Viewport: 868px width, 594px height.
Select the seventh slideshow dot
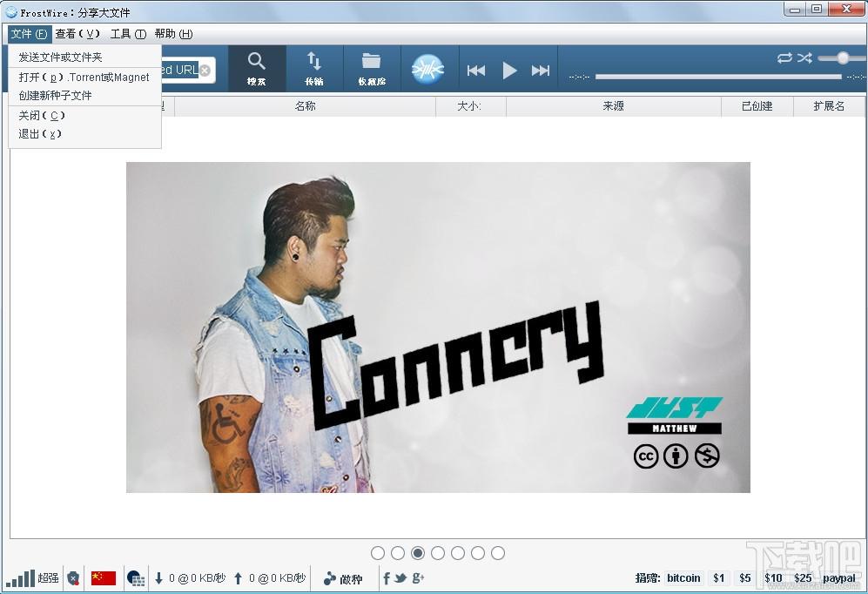point(498,553)
